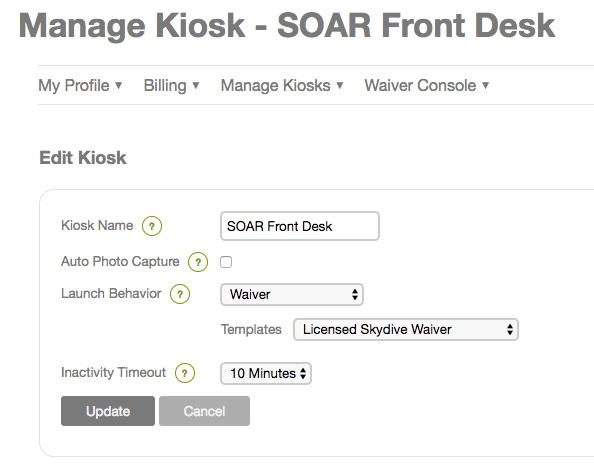Open the Launch Behavior Waiver dropdown
This screenshot has height=473, width=594.
[x=292, y=294]
